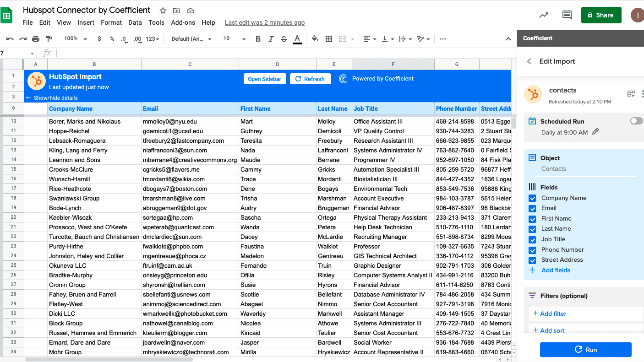Open more toolbar options ellipsis
This screenshot has width=644, height=362.
click(442, 39)
